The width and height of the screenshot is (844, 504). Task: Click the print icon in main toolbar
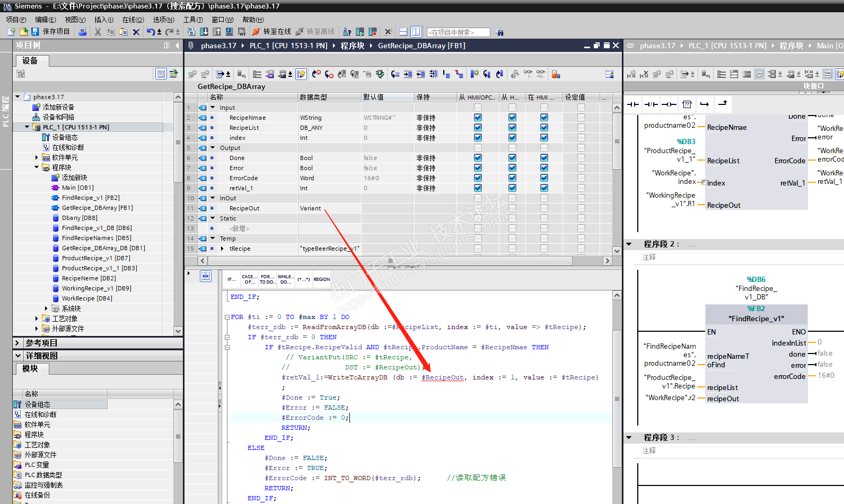click(83, 32)
